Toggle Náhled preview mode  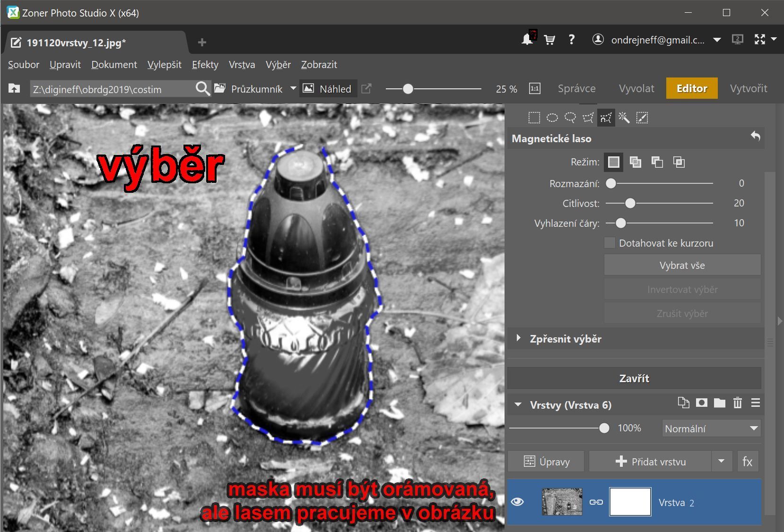click(328, 88)
